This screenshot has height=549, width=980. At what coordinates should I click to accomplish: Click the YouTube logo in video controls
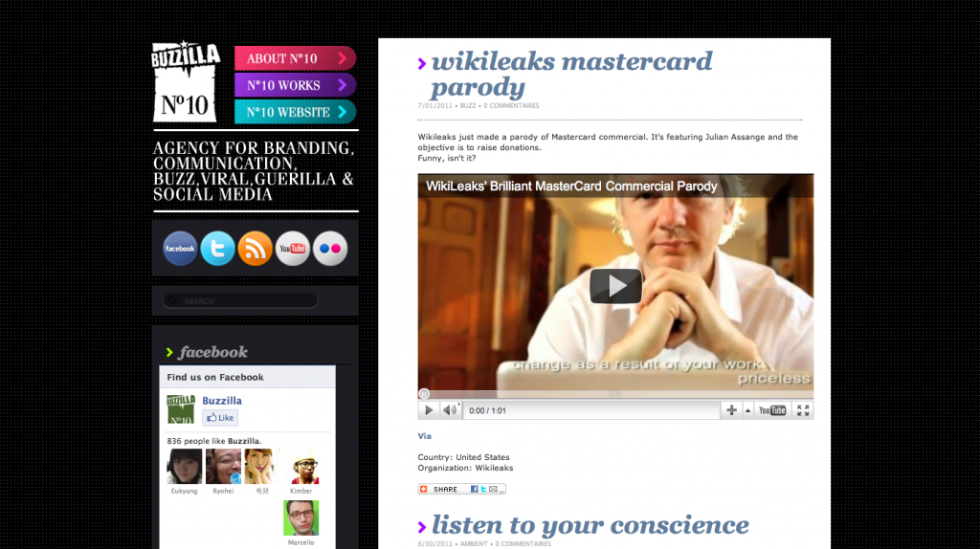point(772,410)
